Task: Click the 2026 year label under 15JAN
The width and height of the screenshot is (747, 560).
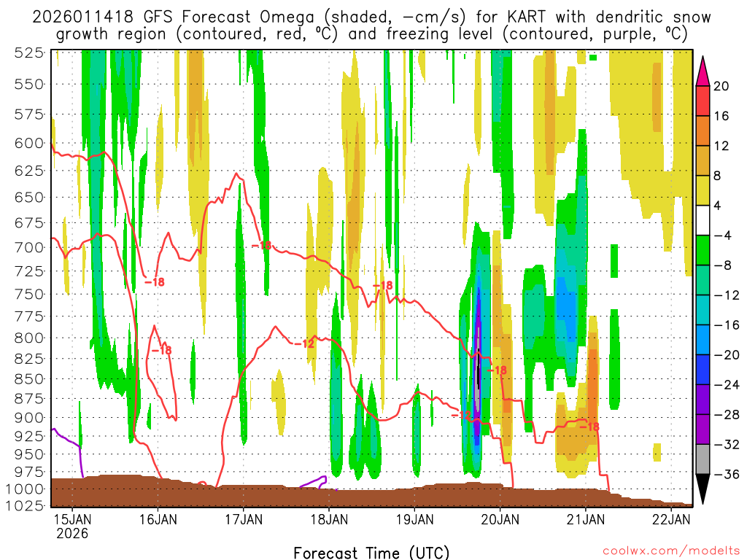Action: click(x=72, y=533)
